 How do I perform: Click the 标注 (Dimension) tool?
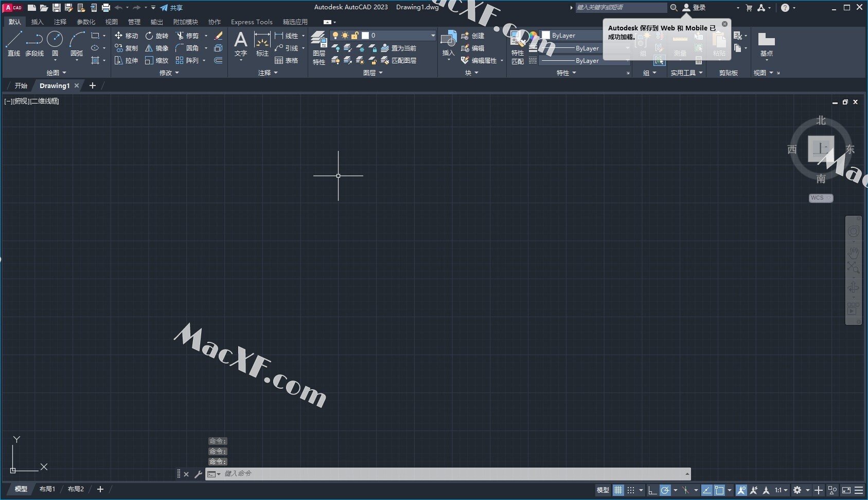pyautogui.click(x=262, y=43)
